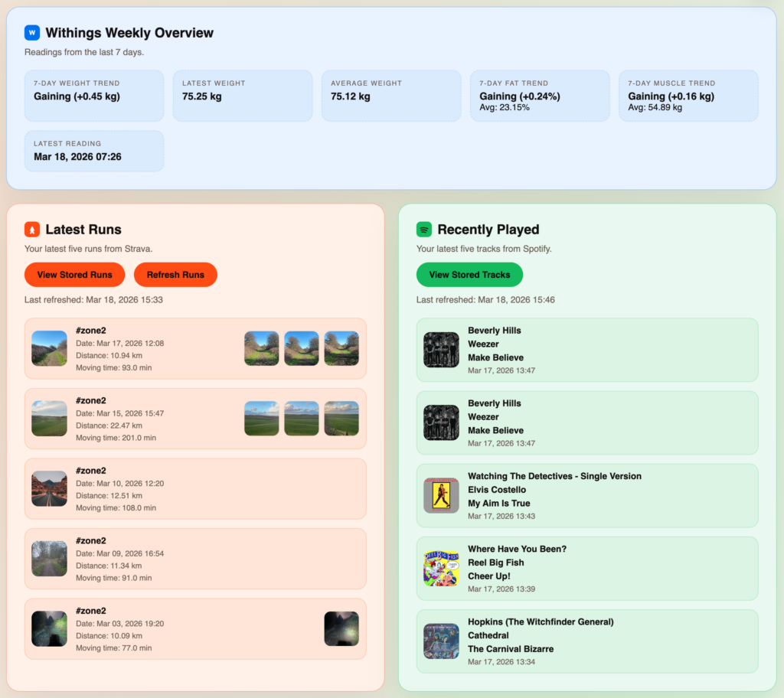Select the Latest Weight card

pos(243,96)
